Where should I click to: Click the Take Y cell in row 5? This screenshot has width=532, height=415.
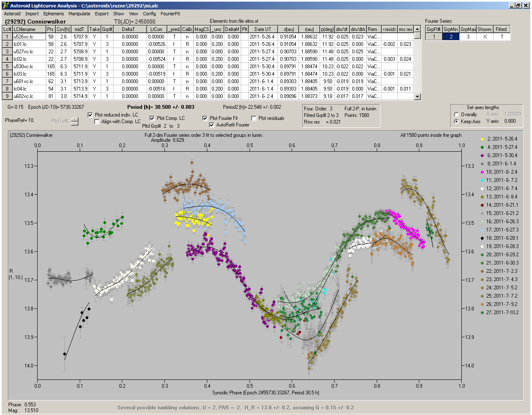(95, 67)
